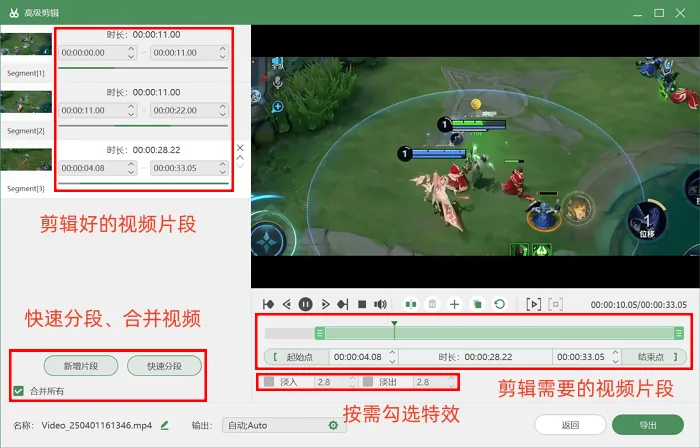Click the time readout 00:00:10.05/00:00:33.05

tap(639, 305)
